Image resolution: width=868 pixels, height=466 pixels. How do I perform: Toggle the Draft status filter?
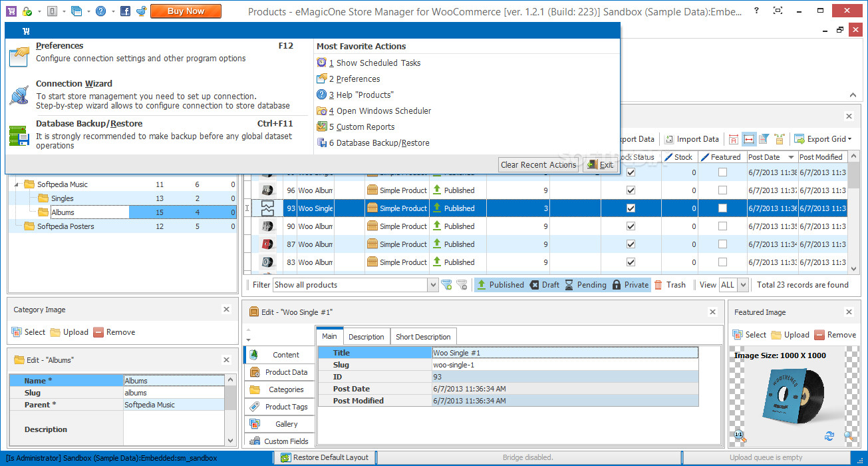[x=545, y=285]
